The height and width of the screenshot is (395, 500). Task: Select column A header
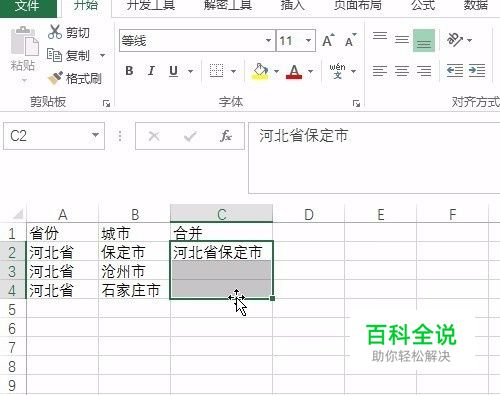pyautogui.click(x=63, y=214)
